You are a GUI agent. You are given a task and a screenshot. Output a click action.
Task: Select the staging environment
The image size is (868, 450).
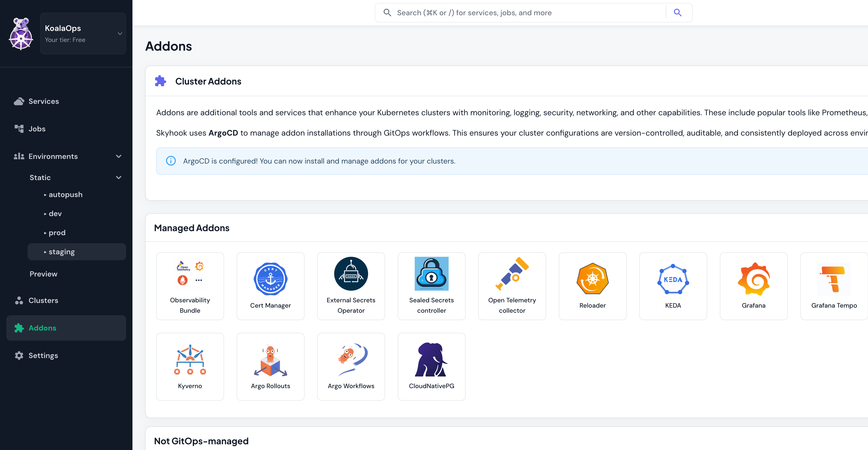click(62, 251)
